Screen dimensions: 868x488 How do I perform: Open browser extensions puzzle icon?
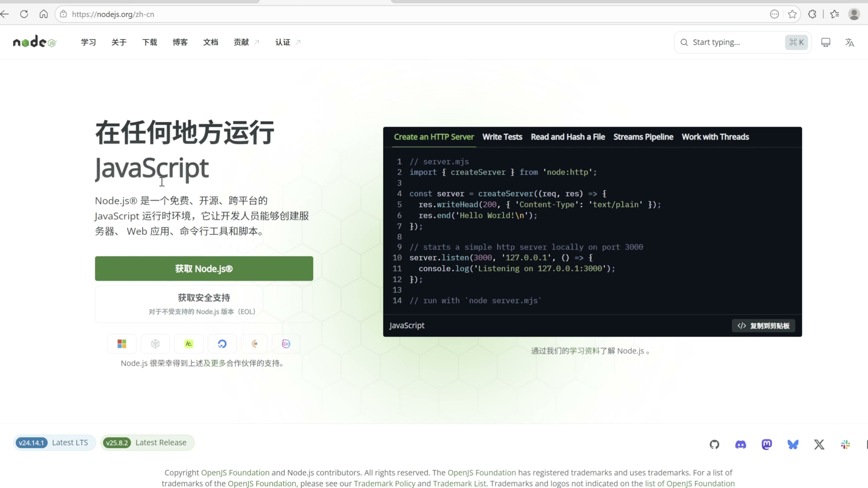click(812, 14)
